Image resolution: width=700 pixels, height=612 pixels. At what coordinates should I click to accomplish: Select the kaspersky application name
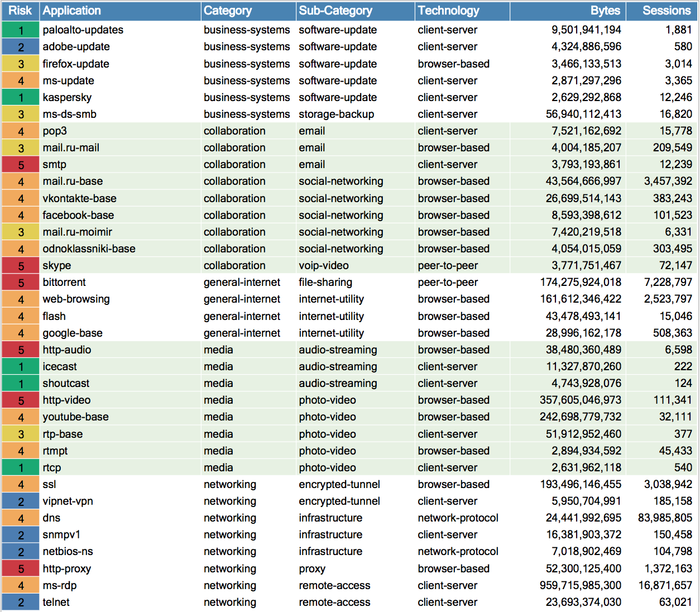coord(67,97)
